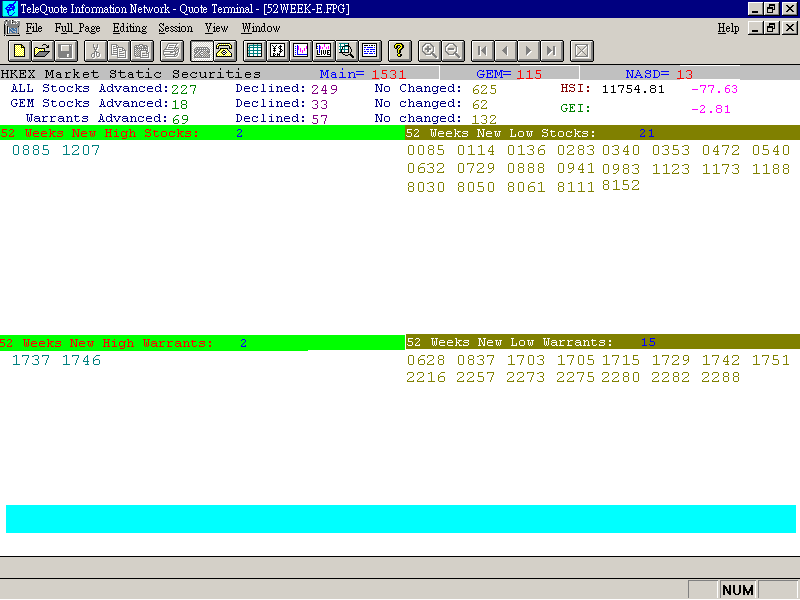Viewport: 800px width, 600px height.
Task: Select GEM stock code 8030
Action: click(426, 187)
